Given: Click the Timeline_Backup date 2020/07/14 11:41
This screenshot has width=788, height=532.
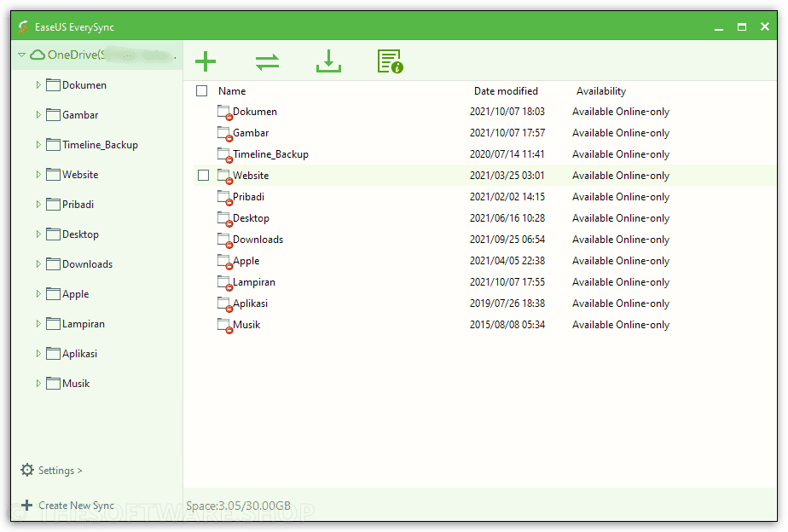Looking at the screenshot, I should 507,154.
